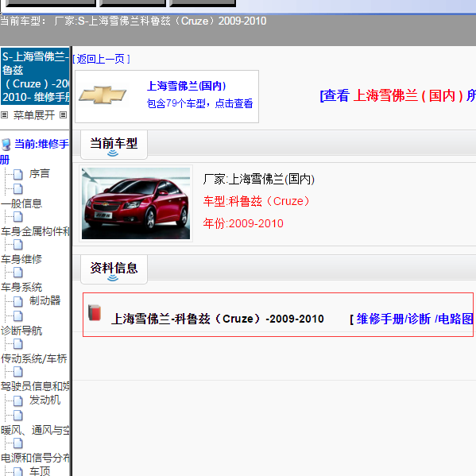Click 车型:科鲁兹（Cruze）red text

[257, 201]
